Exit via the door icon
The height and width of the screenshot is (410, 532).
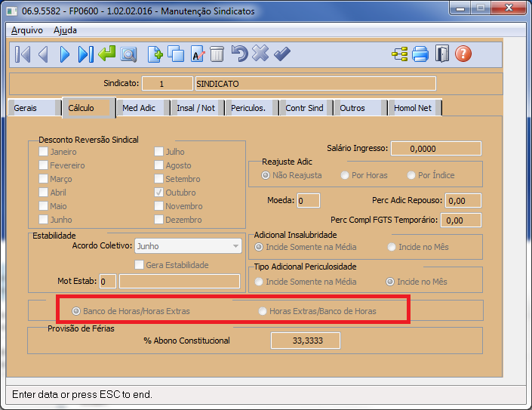(x=442, y=54)
